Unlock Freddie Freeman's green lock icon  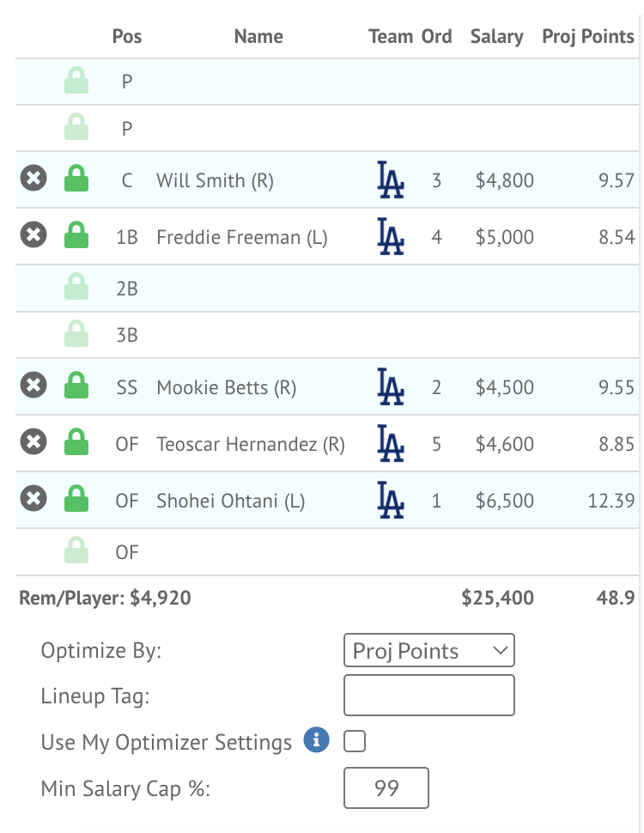point(76,234)
